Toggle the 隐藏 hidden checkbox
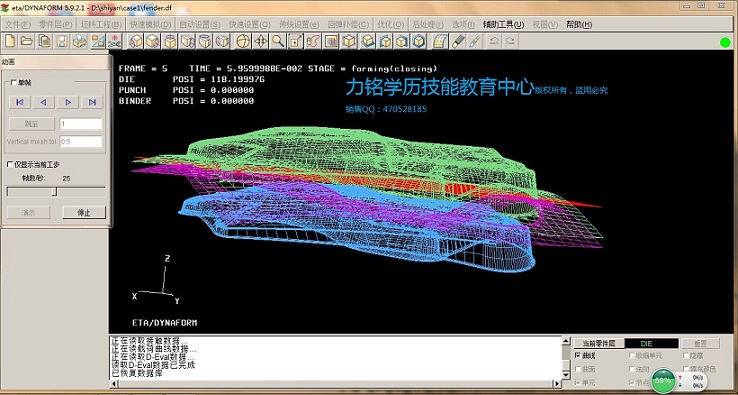This screenshot has height=395, width=738. [686, 356]
